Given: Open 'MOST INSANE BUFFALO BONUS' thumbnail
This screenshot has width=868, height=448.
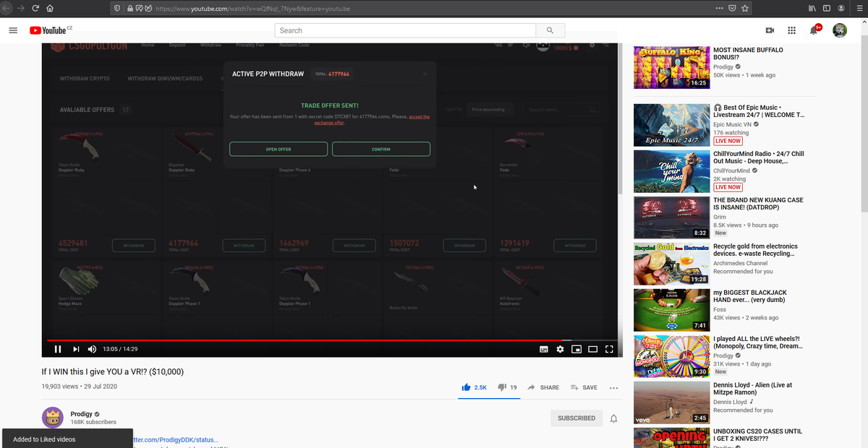Looking at the screenshot, I should point(671,67).
